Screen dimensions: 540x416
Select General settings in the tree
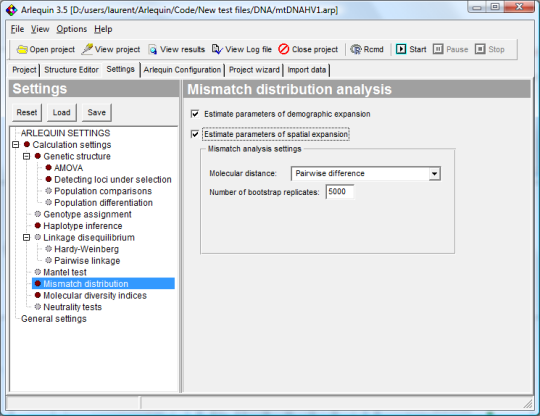[54, 319]
